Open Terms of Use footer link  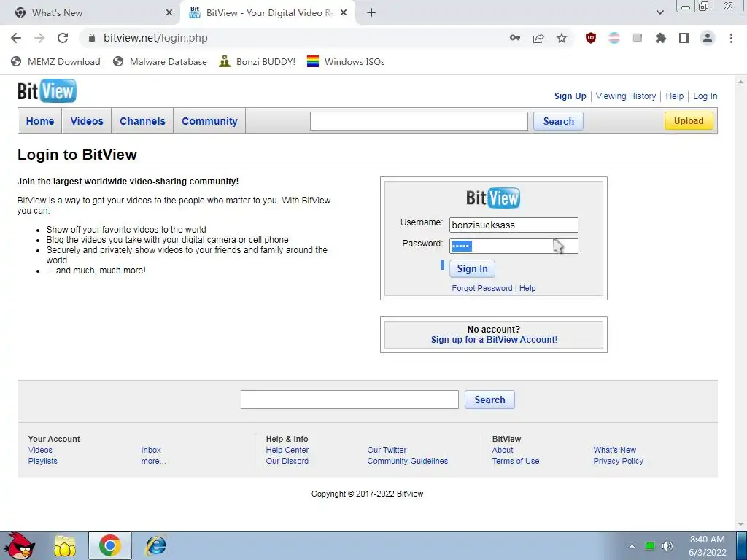[516, 461]
